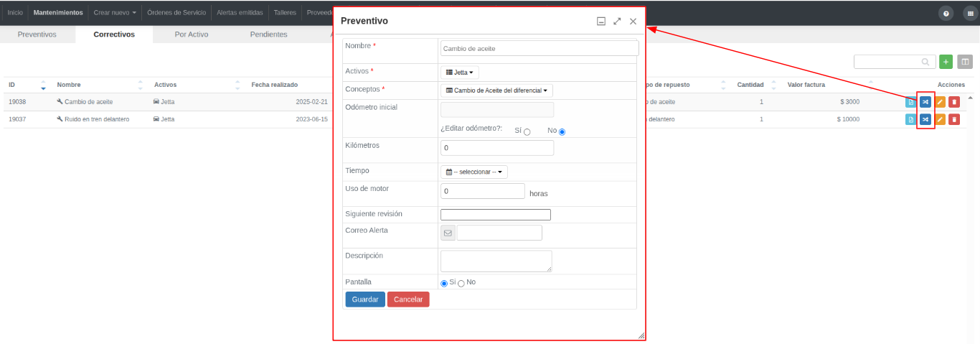Open Órdenes de Servicio in navigation
Viewport: 980px width, 344px height.
176,13
